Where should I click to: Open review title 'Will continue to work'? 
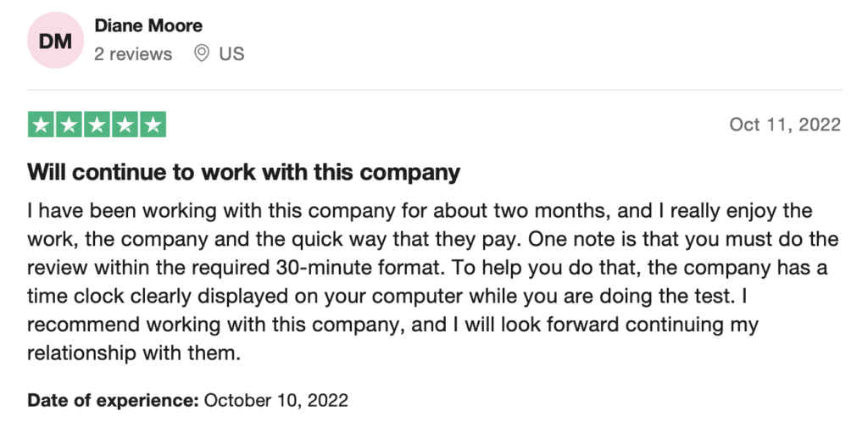[x=243, y=173]
